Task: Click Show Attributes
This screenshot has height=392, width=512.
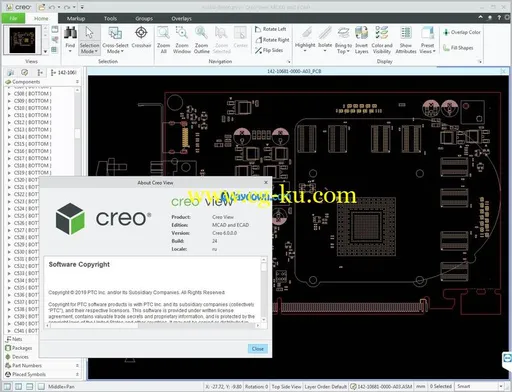Action: (406, 40)
